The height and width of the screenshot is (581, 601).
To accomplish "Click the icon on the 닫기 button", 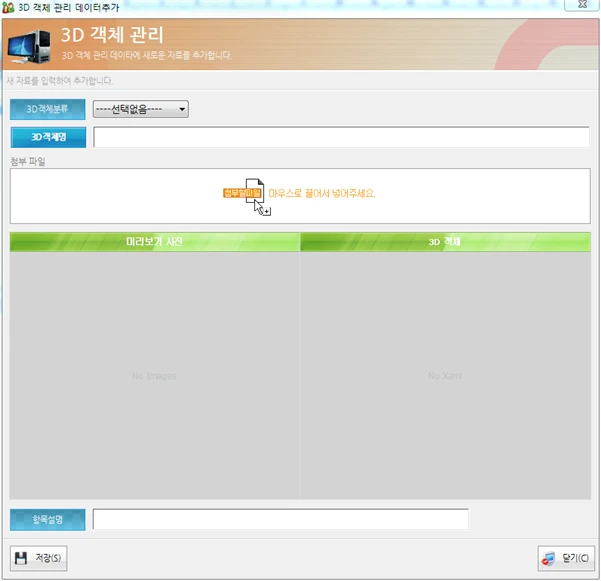I will click(548, 559).
